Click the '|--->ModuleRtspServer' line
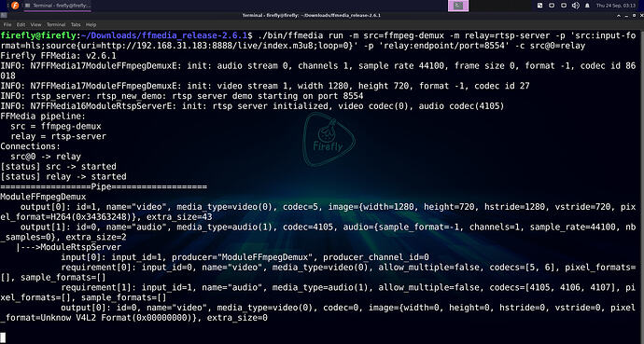The width and height of the screenshot is (644, 344). tap(68, 247)
